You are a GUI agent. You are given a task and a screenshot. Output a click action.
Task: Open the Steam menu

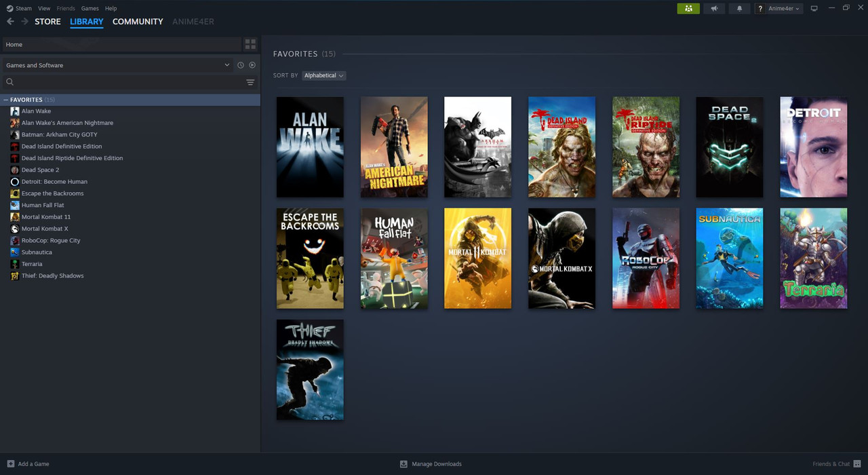point(24,8)
